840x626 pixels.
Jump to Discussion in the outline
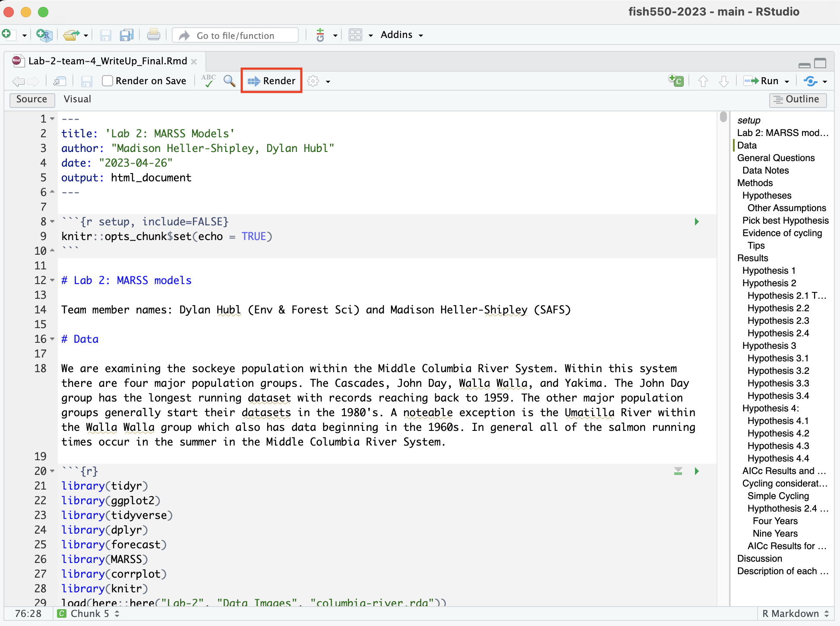759,558
